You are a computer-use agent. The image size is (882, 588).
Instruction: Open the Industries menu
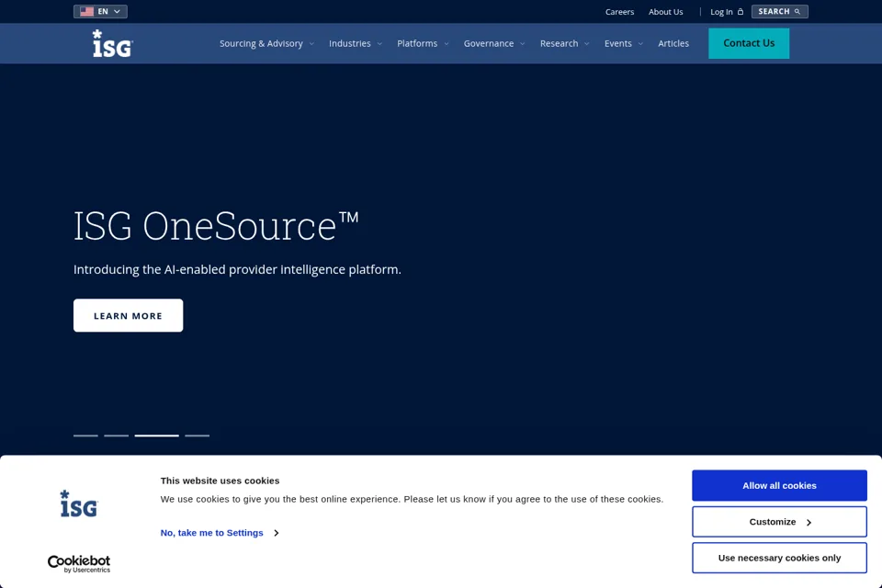[350, 43]
